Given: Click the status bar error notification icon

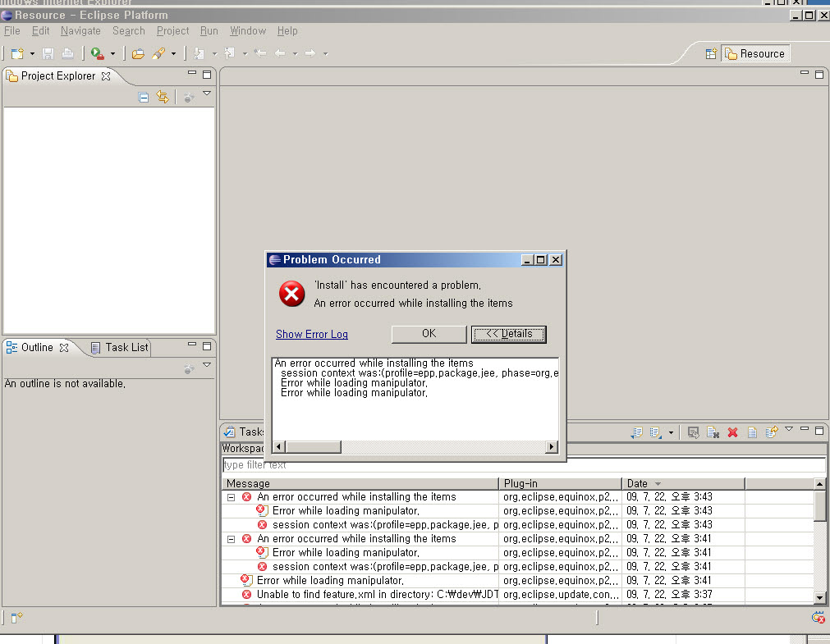Looking at the screenshot, I should pyautogui.click(x=818, y=618).
